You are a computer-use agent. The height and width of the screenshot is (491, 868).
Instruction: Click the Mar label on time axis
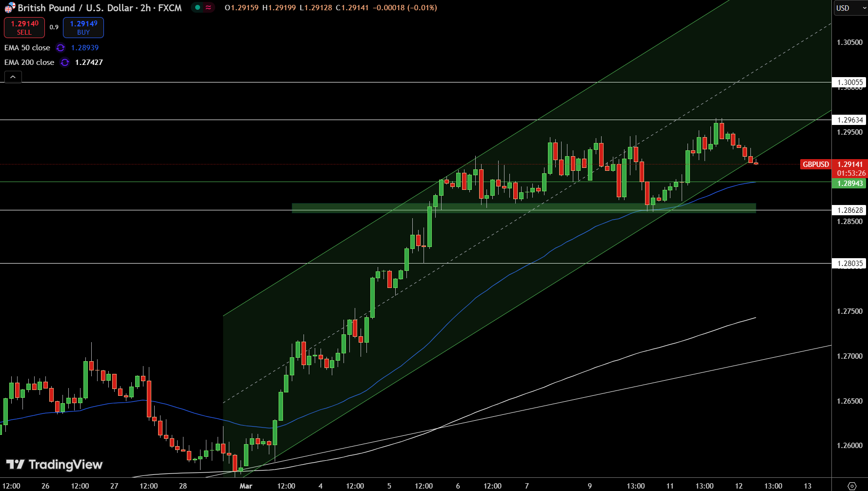tap(246, 486)
